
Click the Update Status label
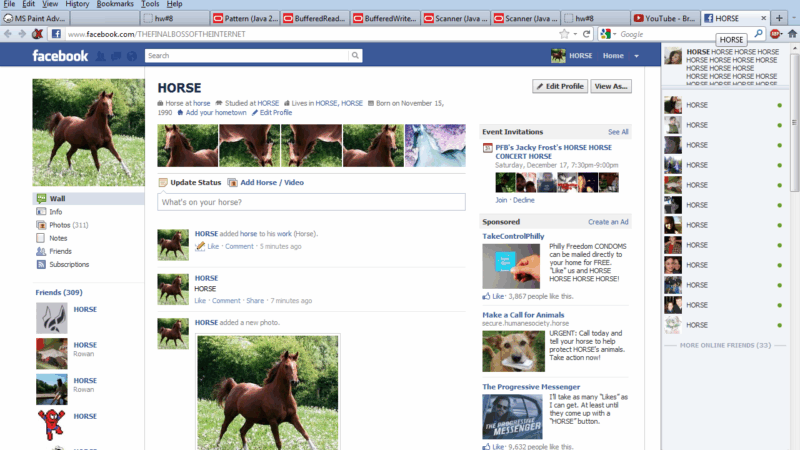pyautogui.click(x=195, y=182)
